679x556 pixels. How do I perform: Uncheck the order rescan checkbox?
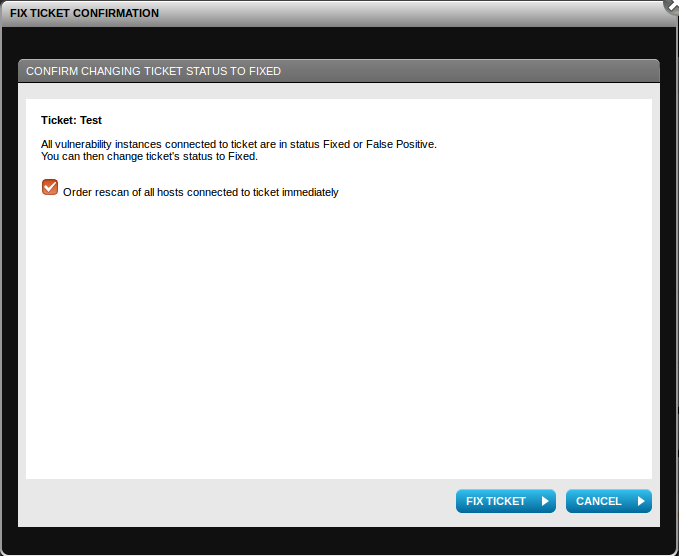click(x=50, y=187)
